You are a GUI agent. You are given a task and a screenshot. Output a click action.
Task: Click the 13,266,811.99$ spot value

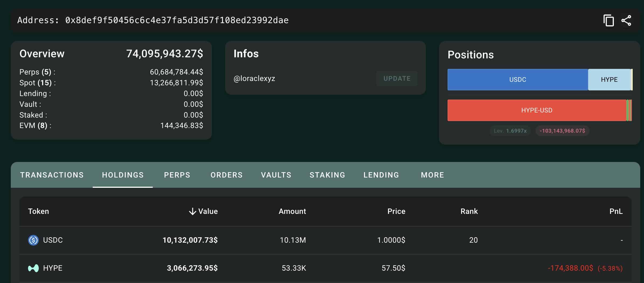[176, 83]
